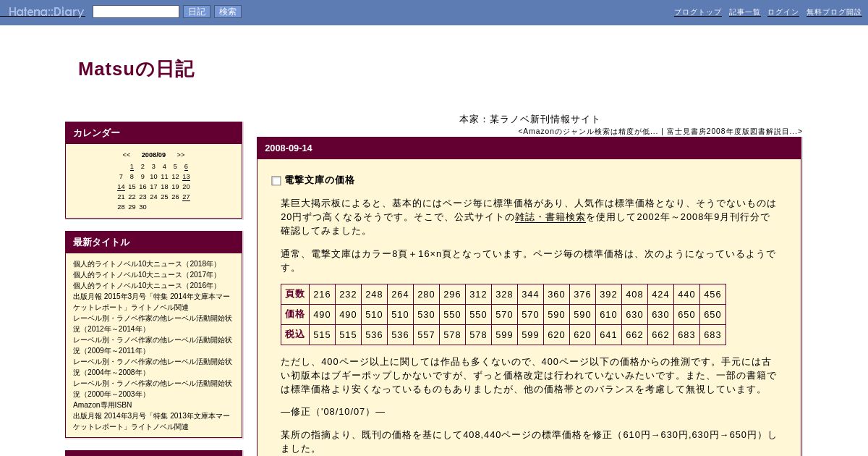The image size is (868, 456).
Task: Open the Matsuの日記 blog title
Action: pyautogui.click(x=136, y=69)
